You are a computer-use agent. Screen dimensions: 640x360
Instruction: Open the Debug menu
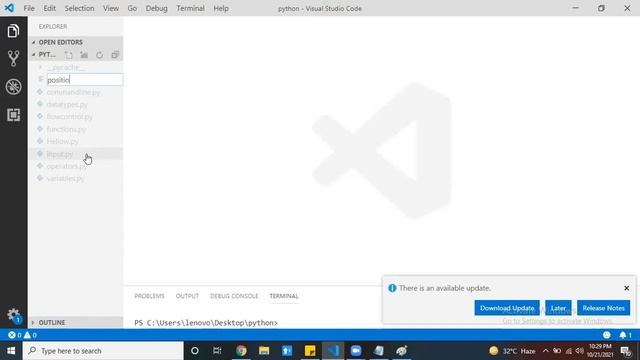click(156, 8)
